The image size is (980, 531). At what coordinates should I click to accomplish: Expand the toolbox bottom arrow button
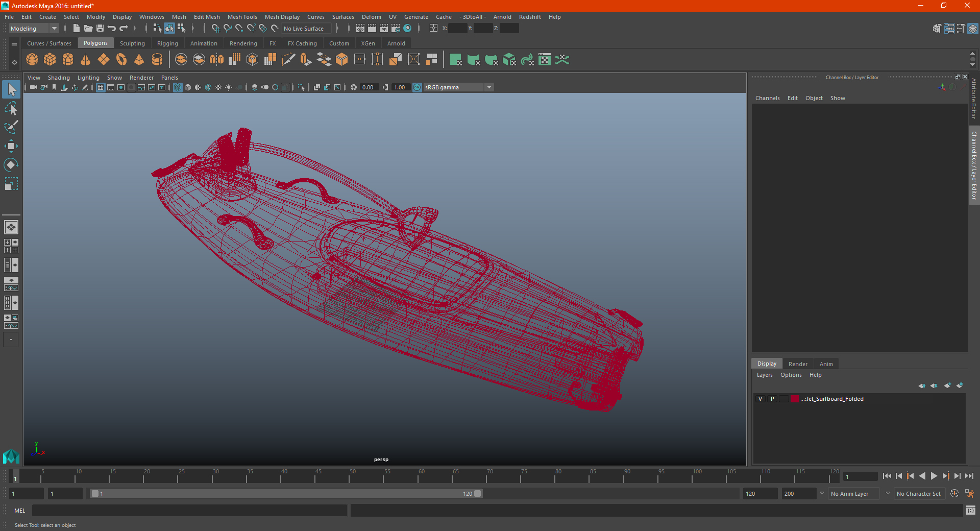(x=11, y=340)
